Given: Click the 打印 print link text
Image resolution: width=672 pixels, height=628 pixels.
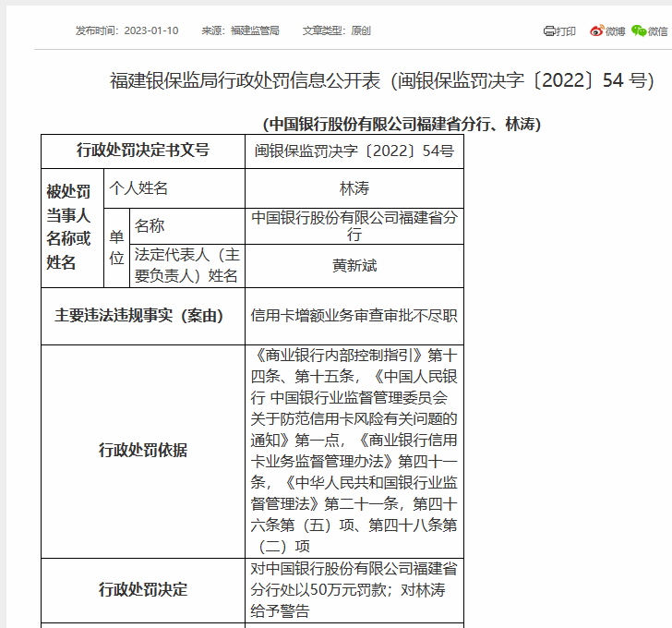Looking at the screenshot, I should 565,31.
